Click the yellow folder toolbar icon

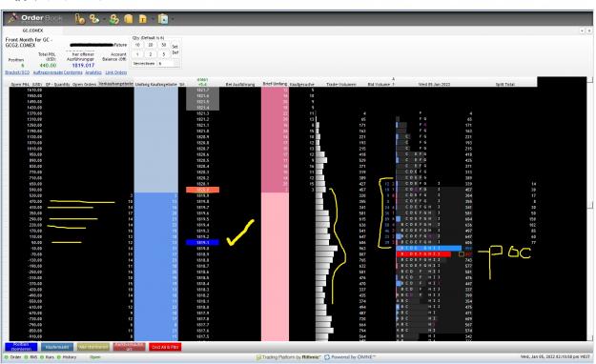pyautogui.click(x=128, y=19)
